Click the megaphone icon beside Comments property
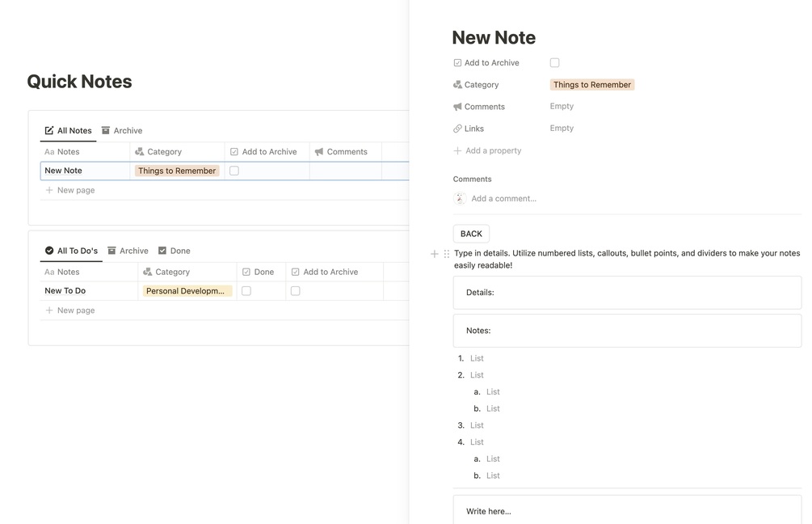The image size is (812, 524). [x=457, y=107]
